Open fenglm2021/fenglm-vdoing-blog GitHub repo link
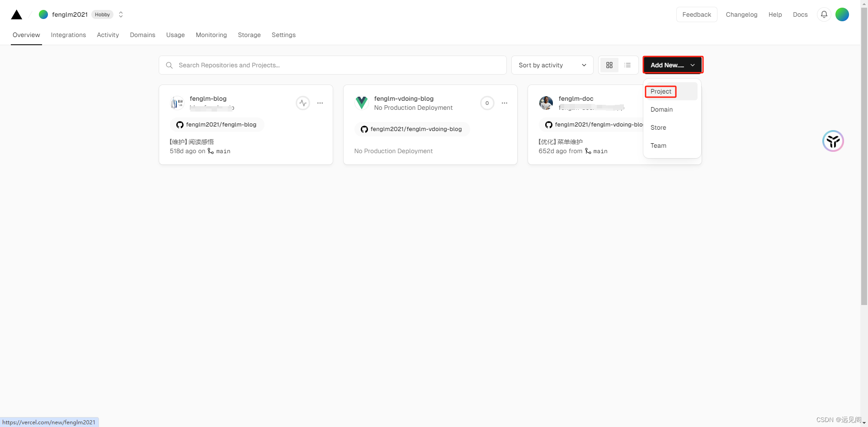Image resolution: width=868 pixels, height=427 pixels. 412,129
